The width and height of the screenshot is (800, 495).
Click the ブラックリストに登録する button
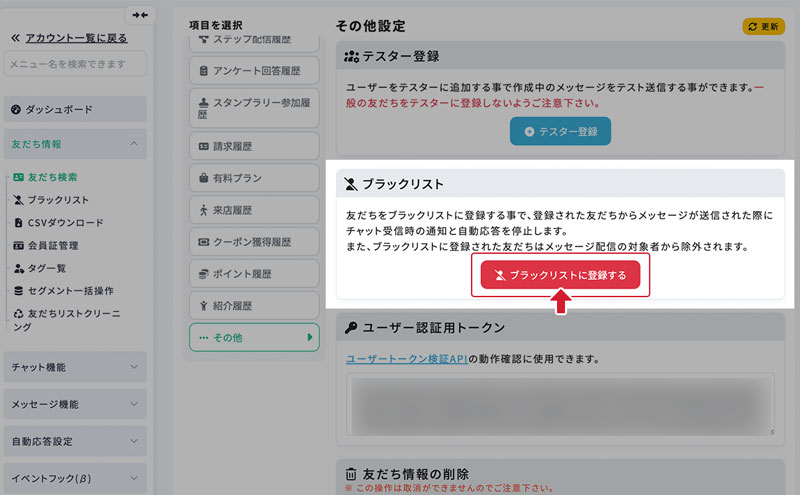[x=560, y=275]
